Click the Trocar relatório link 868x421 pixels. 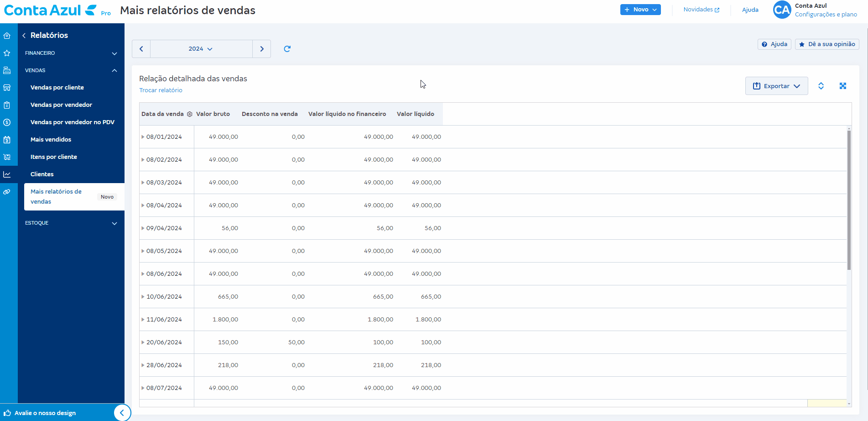161,90
